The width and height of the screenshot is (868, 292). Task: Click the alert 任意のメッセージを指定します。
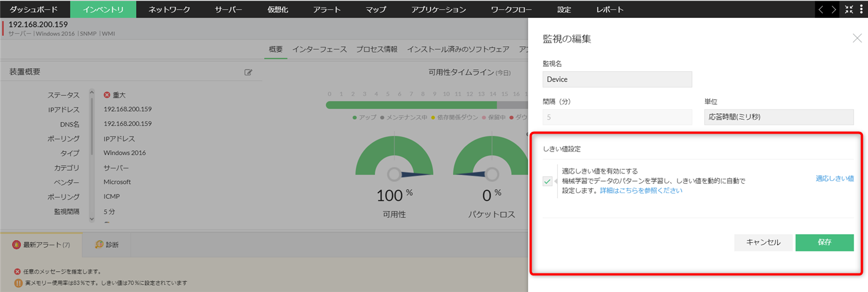(x=63, y=271)
